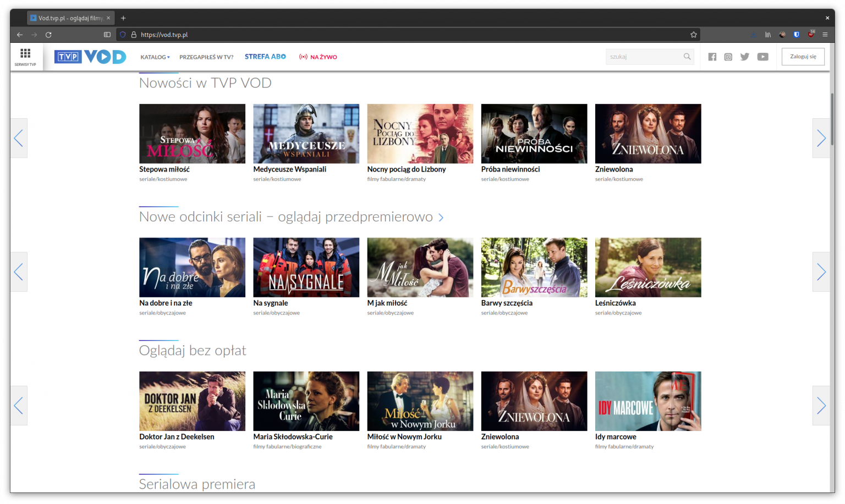Image resolution: width=845 pixels, height=504 pixels.
Task: Open the Bitwarden extension icon
Action: tap(796, 35)
